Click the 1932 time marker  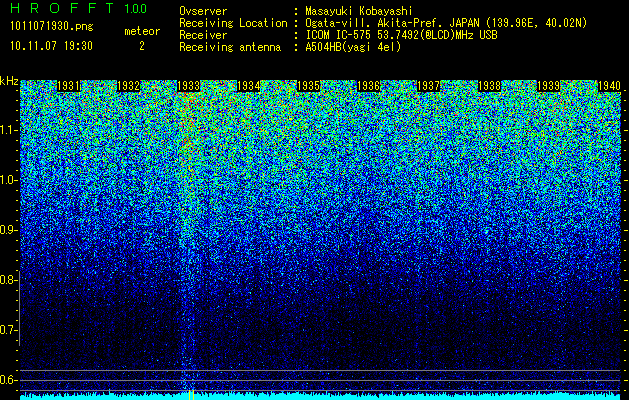tap(128, 86)
